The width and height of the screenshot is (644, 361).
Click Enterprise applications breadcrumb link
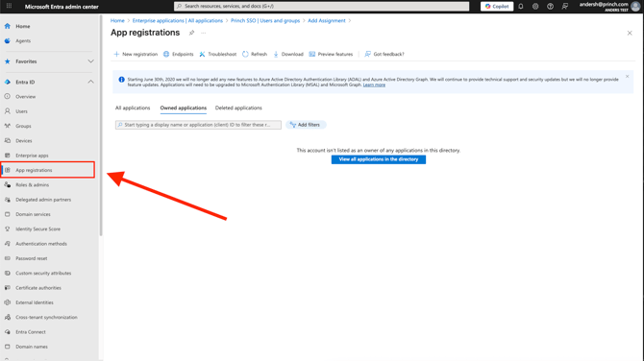(x=178, y=20)
